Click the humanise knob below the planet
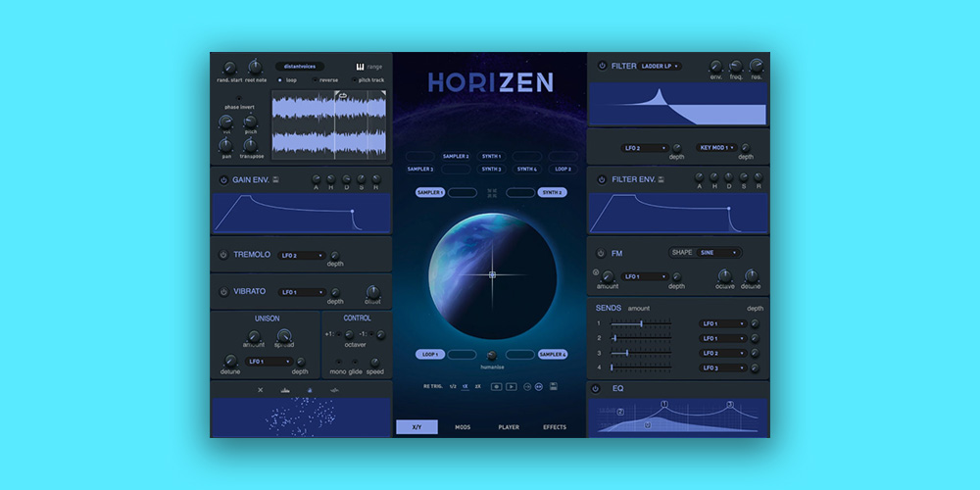Viewport: 980px width, 490px height. pyautogui.click(x=492, y=356)
